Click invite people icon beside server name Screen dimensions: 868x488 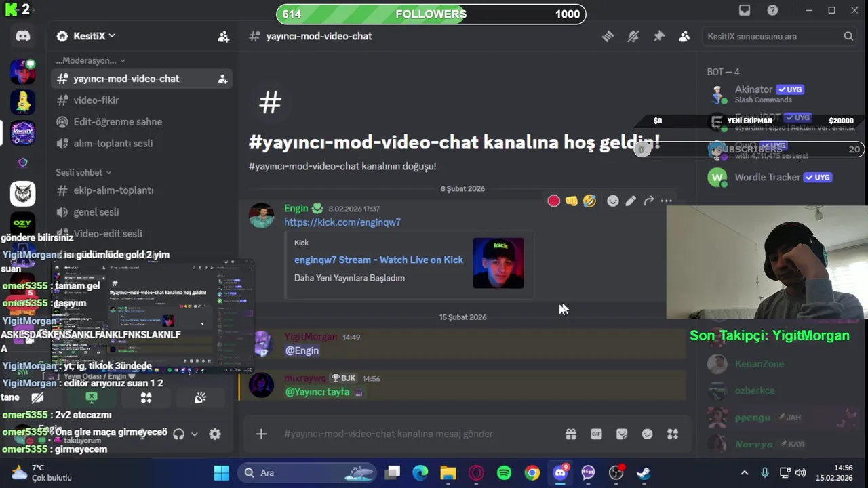(223, 37)
